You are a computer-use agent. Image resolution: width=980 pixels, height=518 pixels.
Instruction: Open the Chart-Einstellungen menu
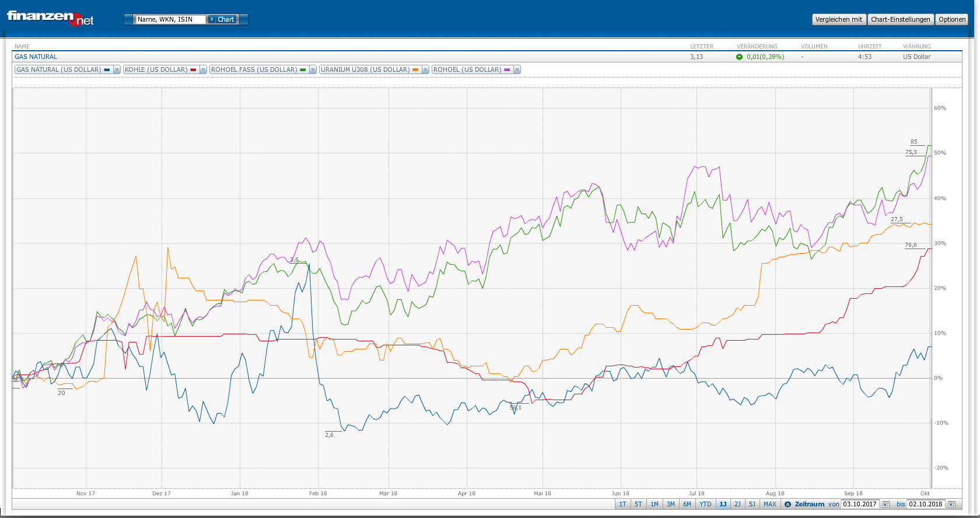pyautogui.click(x=901, y=19)
